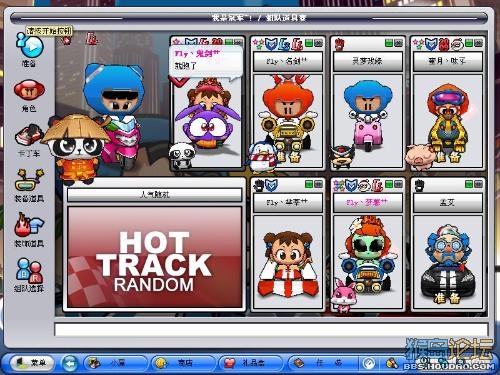The height and width of the screenshot is (375, 500).
Task: Click the gauge icon in the bottom bar
Action: tap(369, 363)
